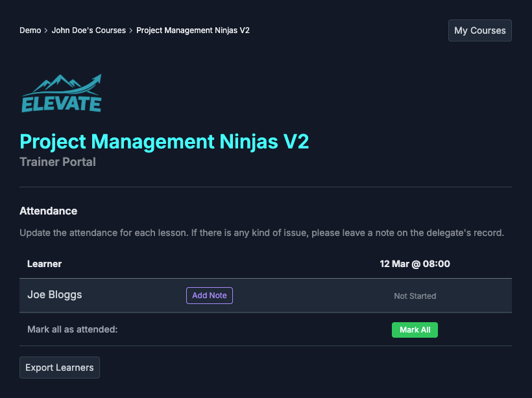Select the Project Management Ninjas V2 breadcrumb
This screenshot has height=398, width=532.
(x=193, y=30)
